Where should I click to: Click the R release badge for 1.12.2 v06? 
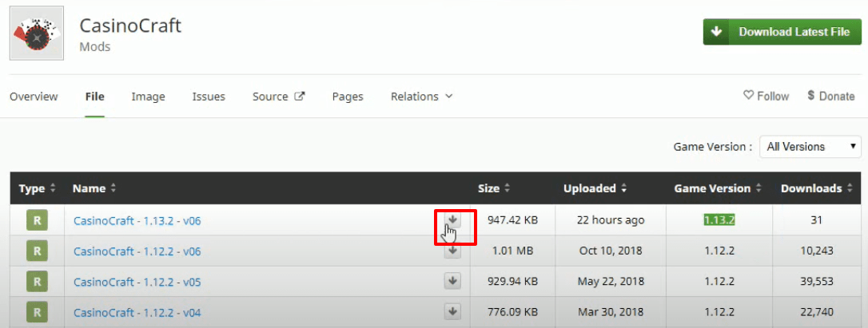point(37,251)
